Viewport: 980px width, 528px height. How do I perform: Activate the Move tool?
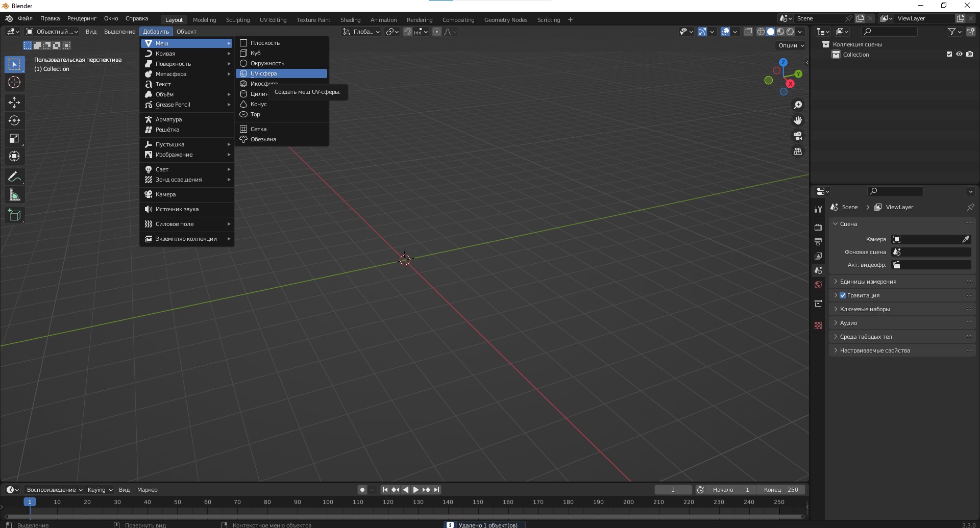[x=14, y=103]
